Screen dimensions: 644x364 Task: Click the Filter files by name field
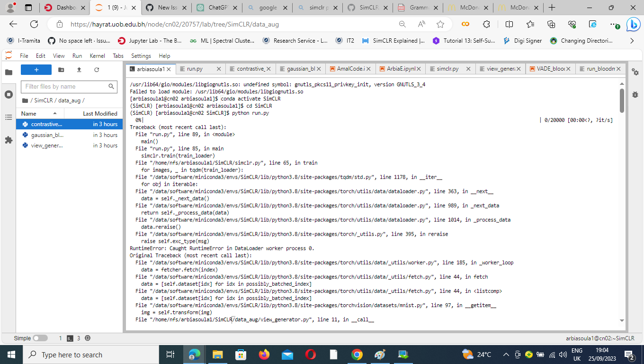[66, 87]
